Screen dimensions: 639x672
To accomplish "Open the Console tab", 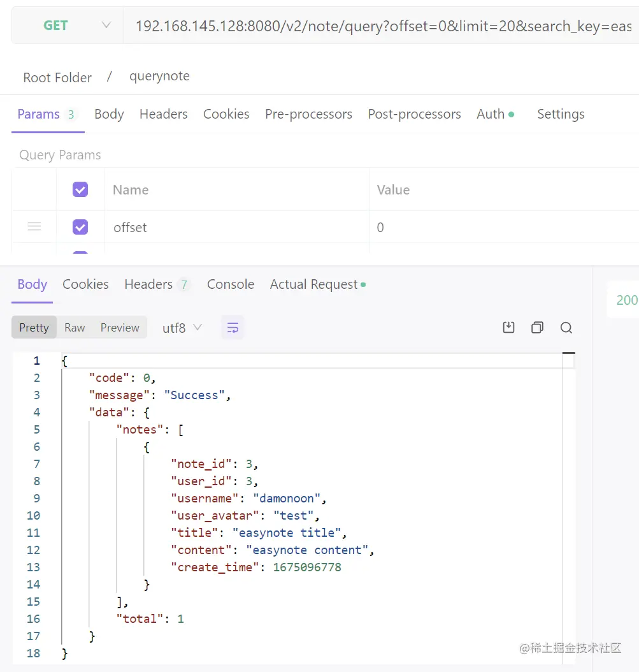I will [231, 284].
